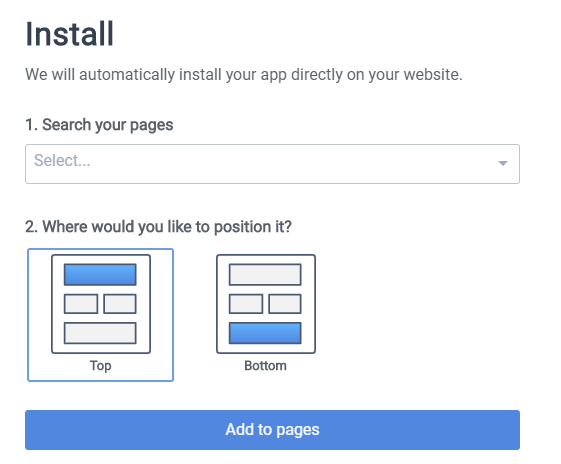Click the "Top" label text
This screenshot has height=464, width=561.
point(101,366)
